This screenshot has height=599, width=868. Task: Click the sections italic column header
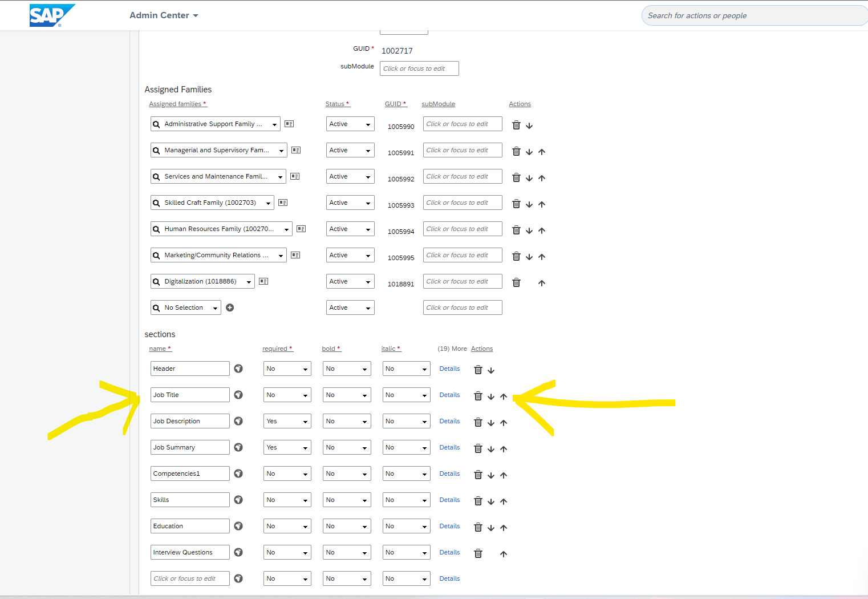point(391,349)
